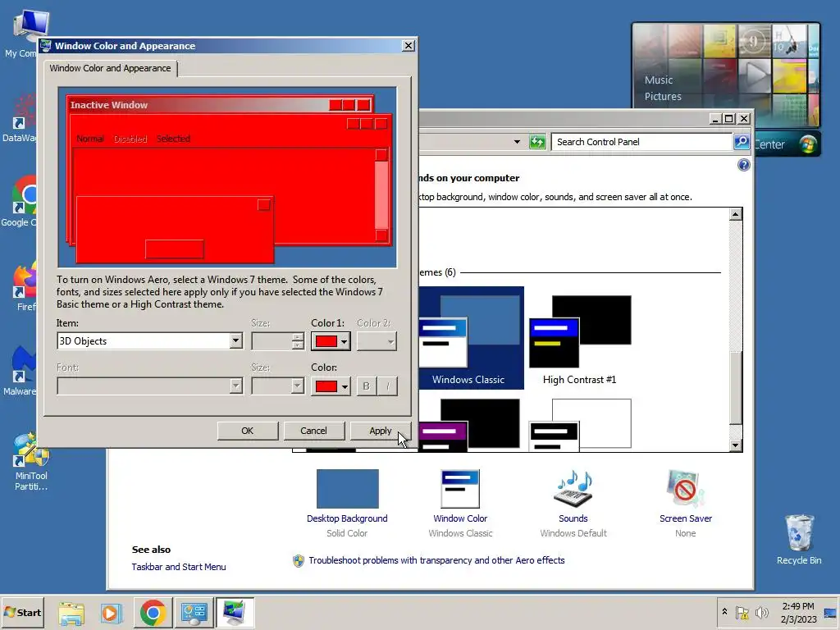Click the network tray icon

830,612
